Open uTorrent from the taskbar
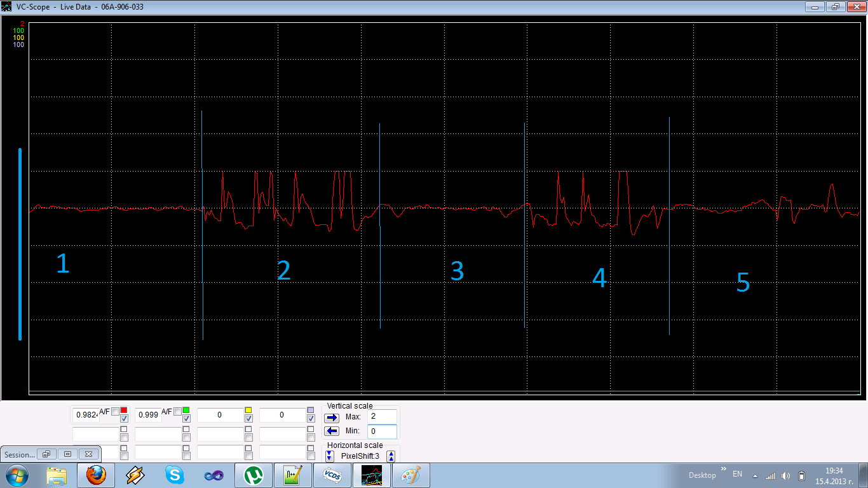The width and height of the screenshot is (868, 488). click(x=254, y=475)
